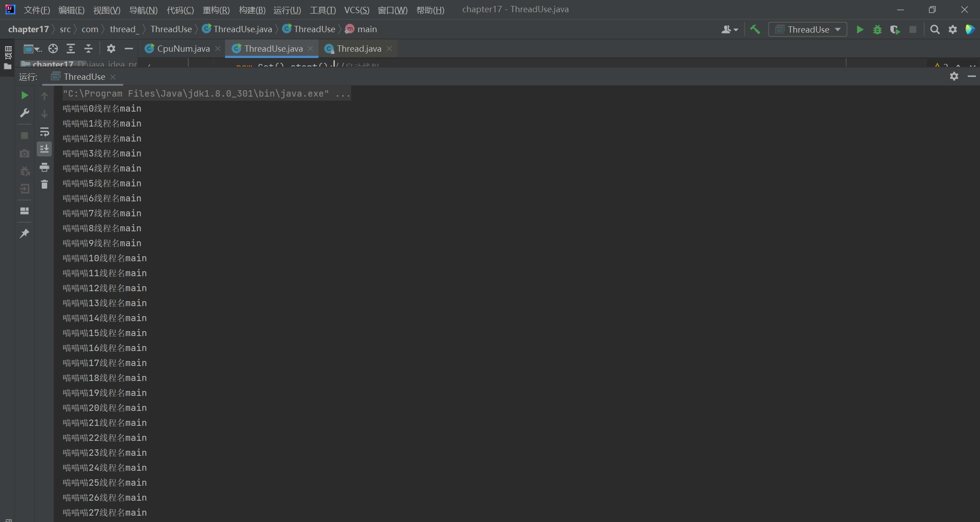The image size is (980, 522).
Task: Toggle Soft-Wrap in console
Action: tap(44, 132)
